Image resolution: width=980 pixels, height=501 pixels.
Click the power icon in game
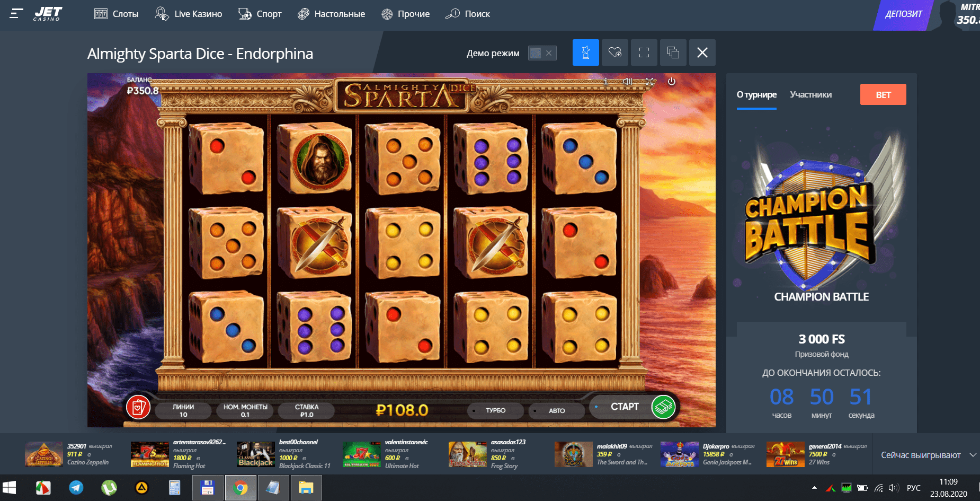point(672,82)
